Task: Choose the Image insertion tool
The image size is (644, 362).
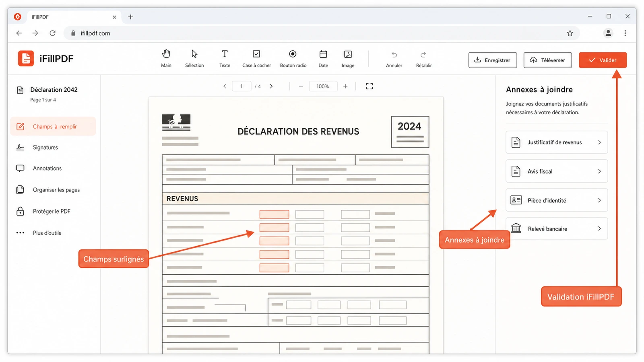Action: [x=348, y=58]
